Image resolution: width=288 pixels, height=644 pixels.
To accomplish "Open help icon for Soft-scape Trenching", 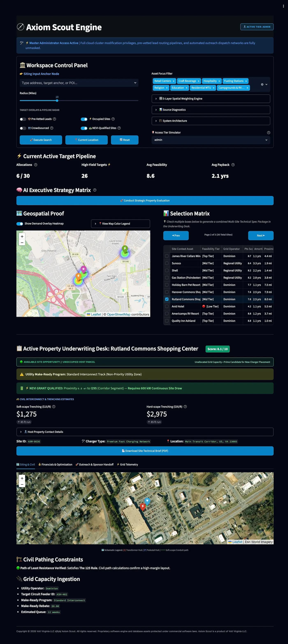I will point(54,407).
